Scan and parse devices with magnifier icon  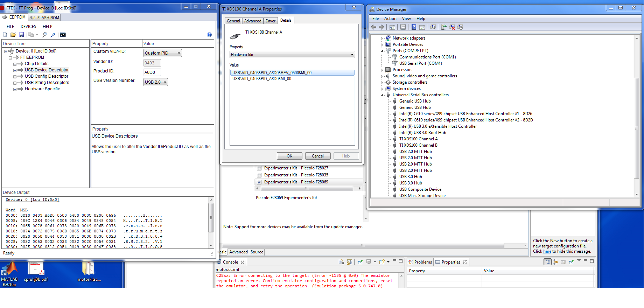pyautogui.click(x=45, y=35)
